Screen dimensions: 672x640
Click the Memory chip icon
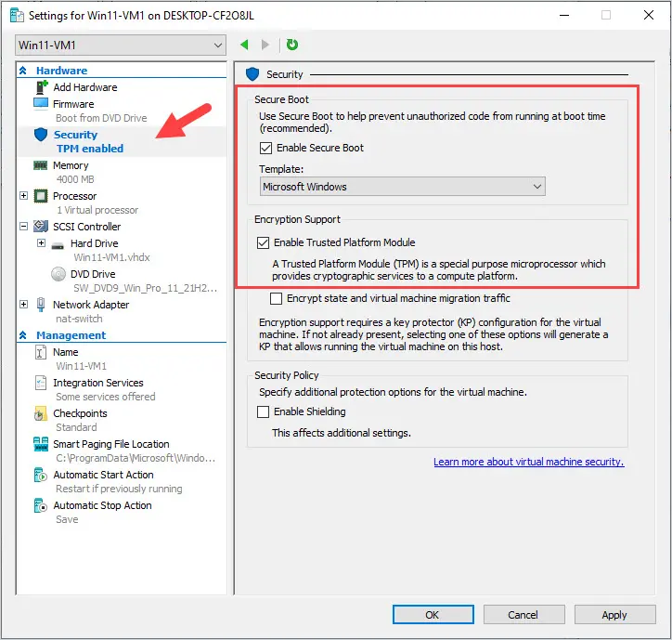pos(41,165)
